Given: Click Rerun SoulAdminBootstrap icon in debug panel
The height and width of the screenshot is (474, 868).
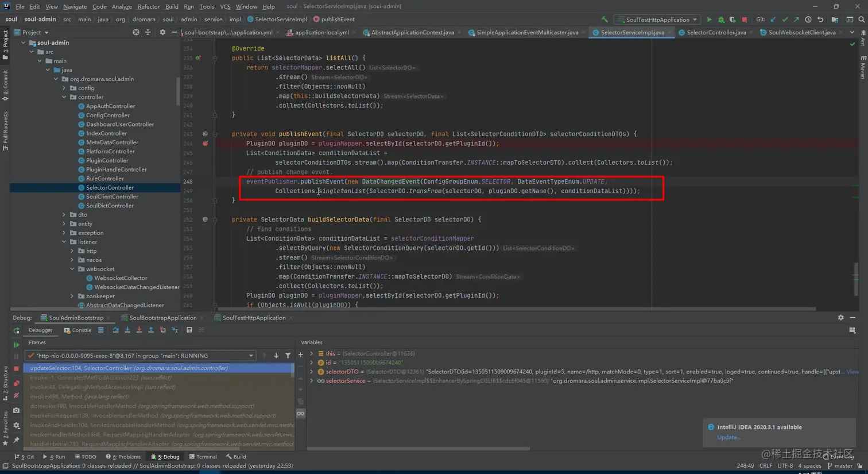Looking at the screenshot, I should 16,330.
